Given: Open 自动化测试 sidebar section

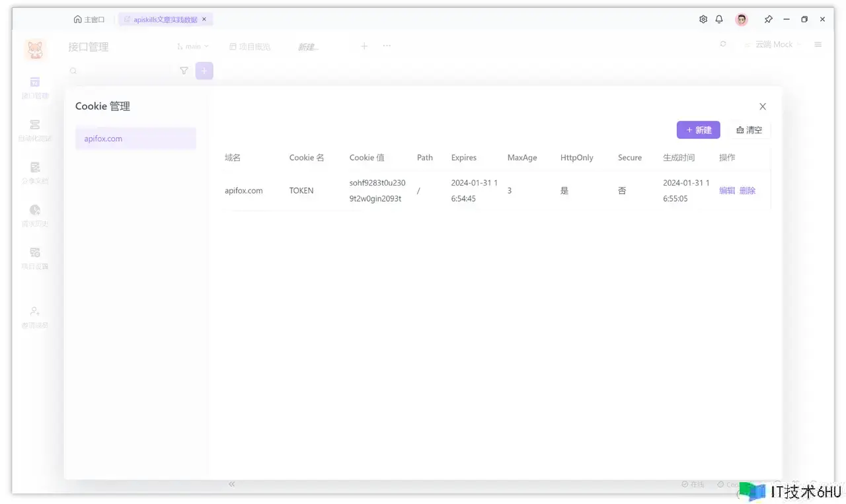Looking at the screenshot, I should click(x=35, y=131).
